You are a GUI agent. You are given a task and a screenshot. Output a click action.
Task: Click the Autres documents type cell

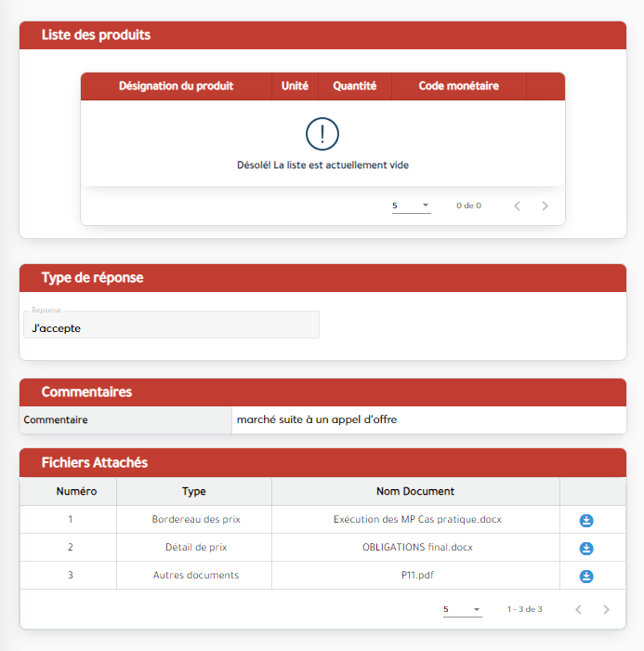pyautogui.click(x=196, y=575)
